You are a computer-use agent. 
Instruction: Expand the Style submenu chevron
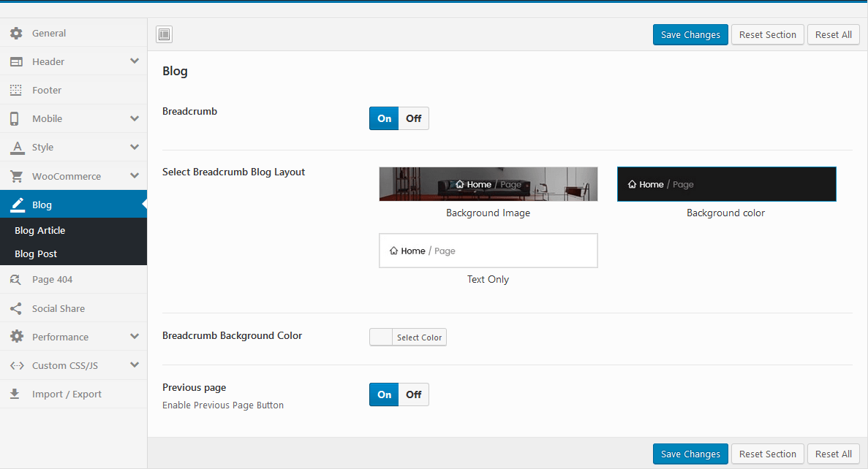pyautogui.click(x=135, y=147)
